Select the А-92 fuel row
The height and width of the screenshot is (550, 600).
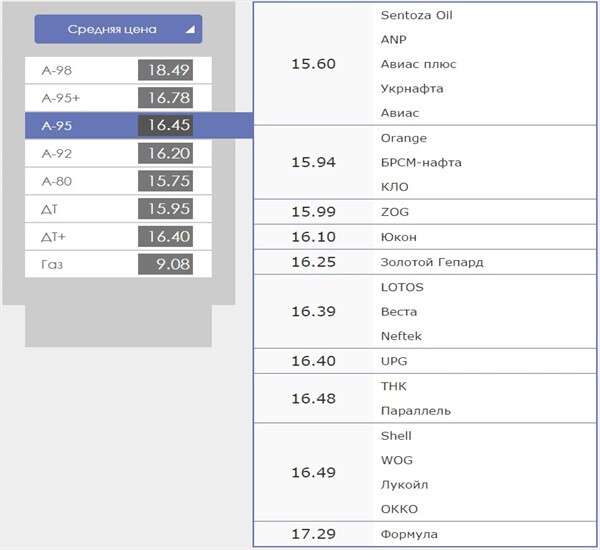(118, 153)
